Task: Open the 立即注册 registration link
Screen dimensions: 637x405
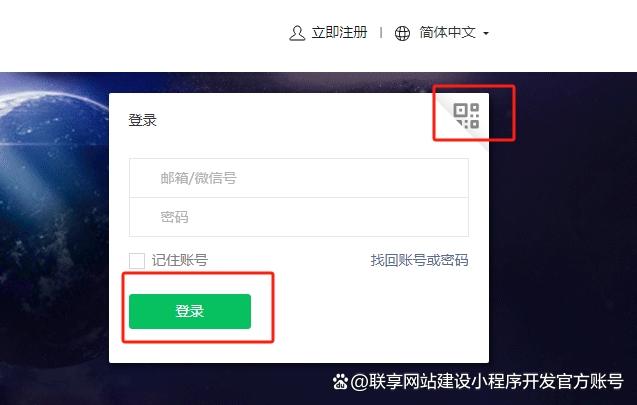Action: tap(339, 32)
